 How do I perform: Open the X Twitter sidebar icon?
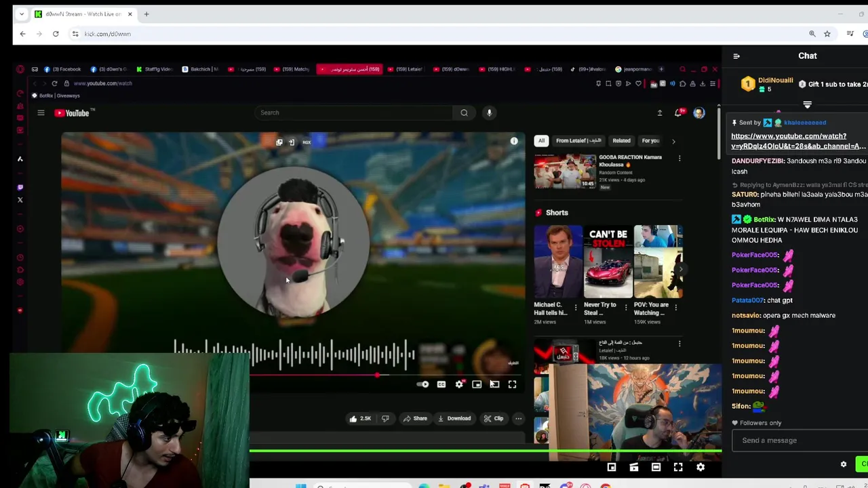tap(20, 200)
